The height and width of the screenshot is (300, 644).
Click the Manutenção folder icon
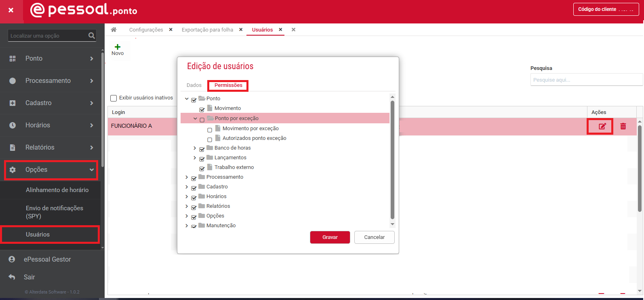tap(202, 225)
